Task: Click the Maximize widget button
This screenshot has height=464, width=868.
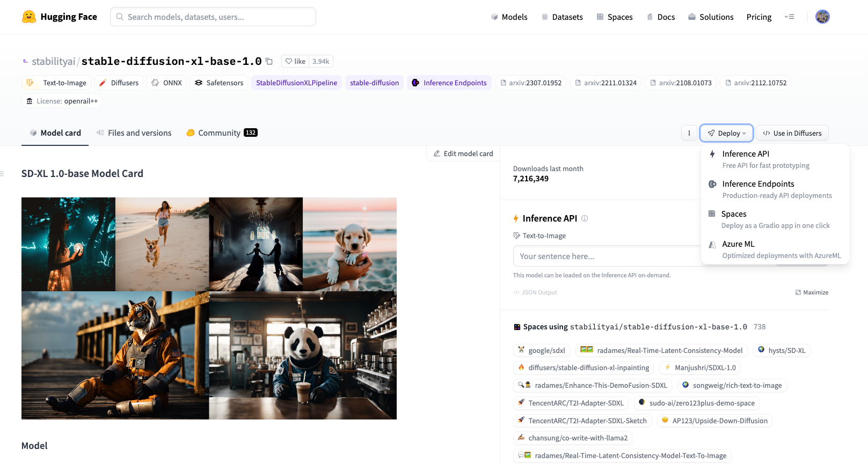Action: point(812,292)
